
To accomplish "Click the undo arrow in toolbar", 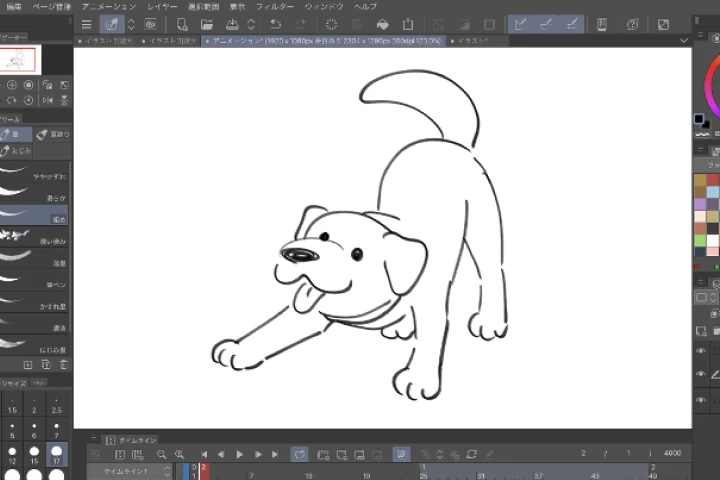I will [x=275, y=24].
